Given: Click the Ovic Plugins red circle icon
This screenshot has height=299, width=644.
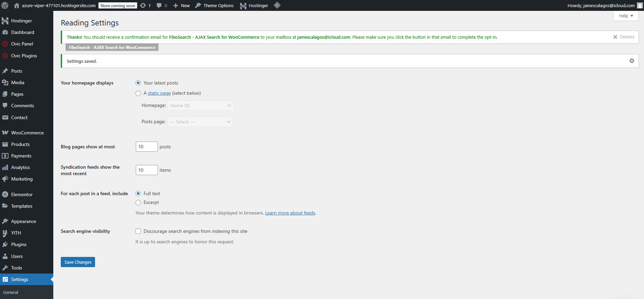Looking at the screenshot, I should (x=5, y=56).
